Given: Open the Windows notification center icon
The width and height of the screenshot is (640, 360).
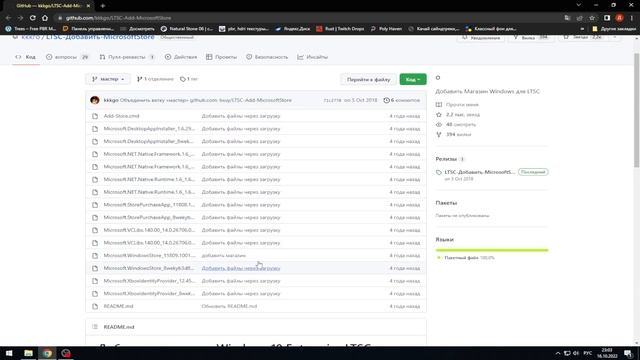Looking at the screenshot, I should click(x=628, y=353).
